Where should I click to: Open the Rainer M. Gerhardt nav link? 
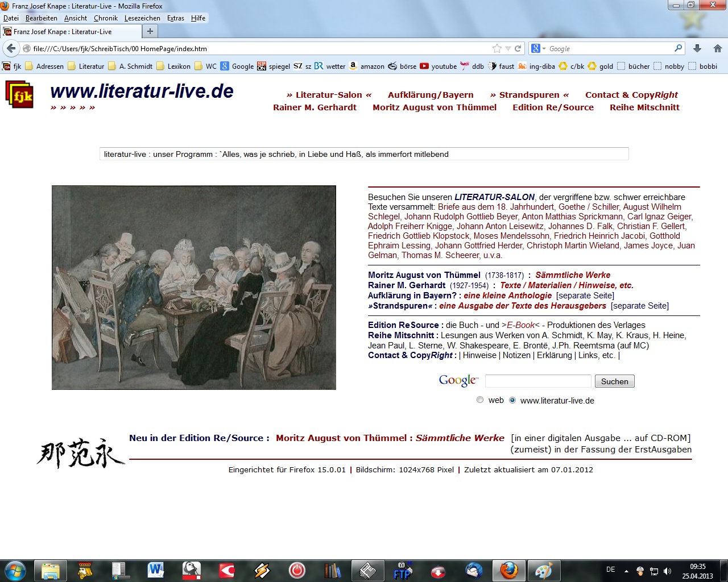pyautogui.click(x=315, y=107)
